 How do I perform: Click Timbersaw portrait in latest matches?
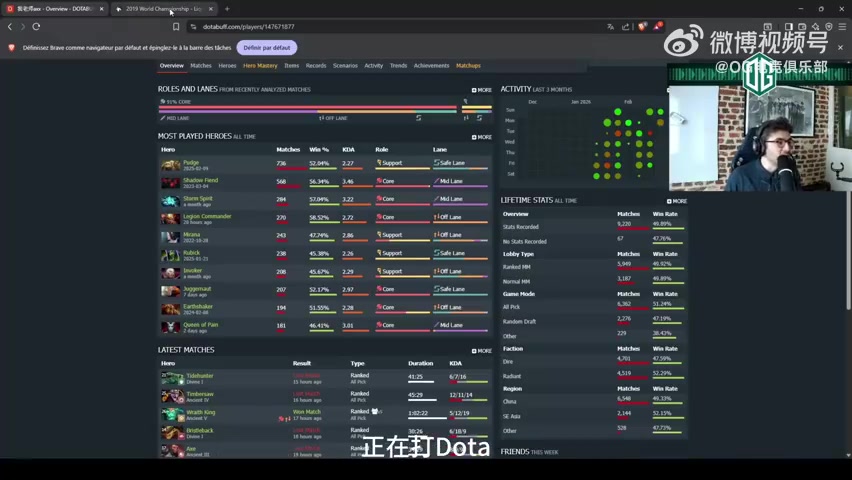[x=172, y=396]
